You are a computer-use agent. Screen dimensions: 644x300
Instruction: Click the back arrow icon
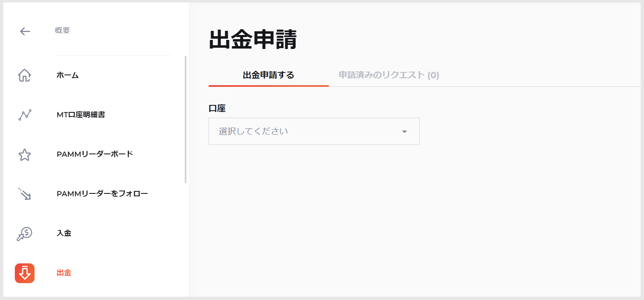pyautogui.click(x=25, y=31)
